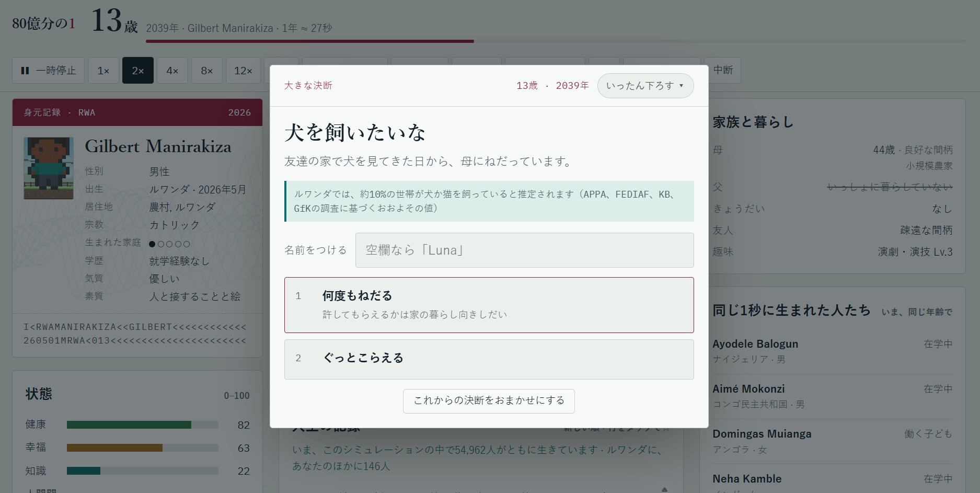Select the 2× speed button
This screenshot has width=980, height=493.
coord(137,71)
